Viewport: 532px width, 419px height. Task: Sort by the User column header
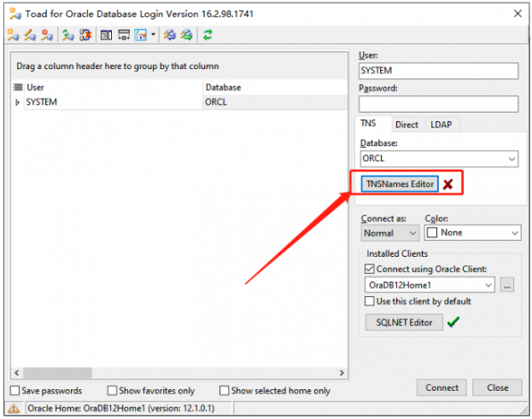pos(114,87)
